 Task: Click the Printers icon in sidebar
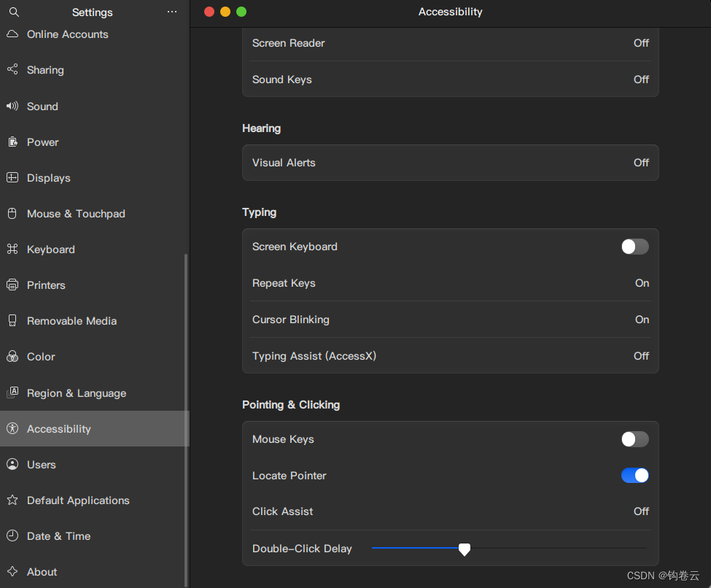[x=12, y=285]
